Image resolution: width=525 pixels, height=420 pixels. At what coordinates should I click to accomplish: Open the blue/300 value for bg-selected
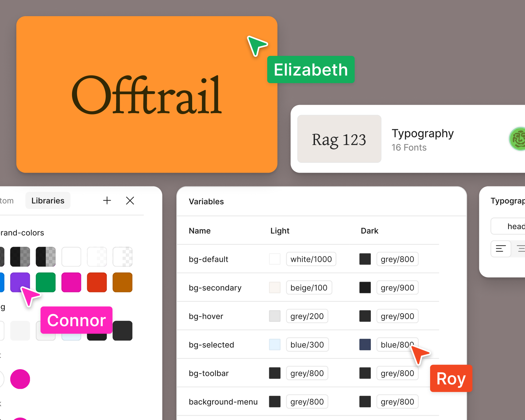click(x=307, y=345)
